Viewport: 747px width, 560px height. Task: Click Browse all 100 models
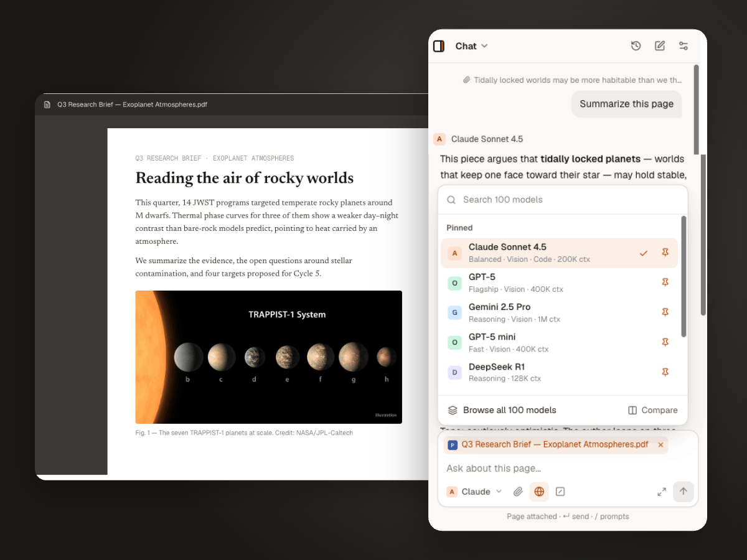click(502, 410)
